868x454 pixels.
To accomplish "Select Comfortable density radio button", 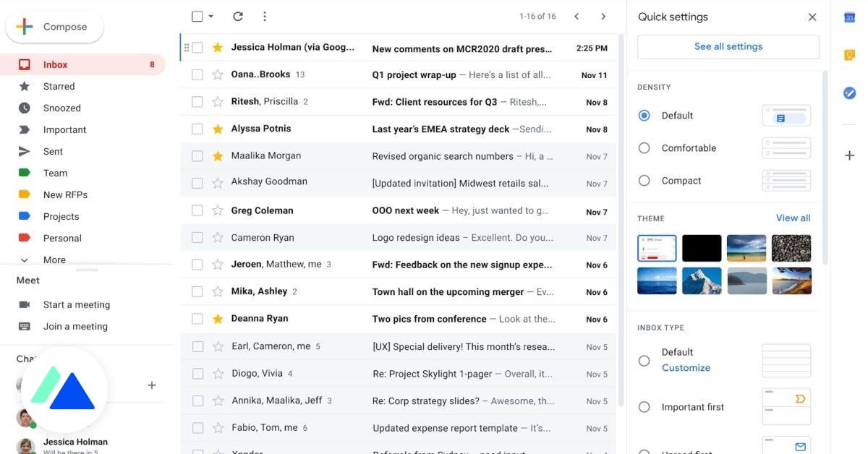I will click(x=644, y=148).
